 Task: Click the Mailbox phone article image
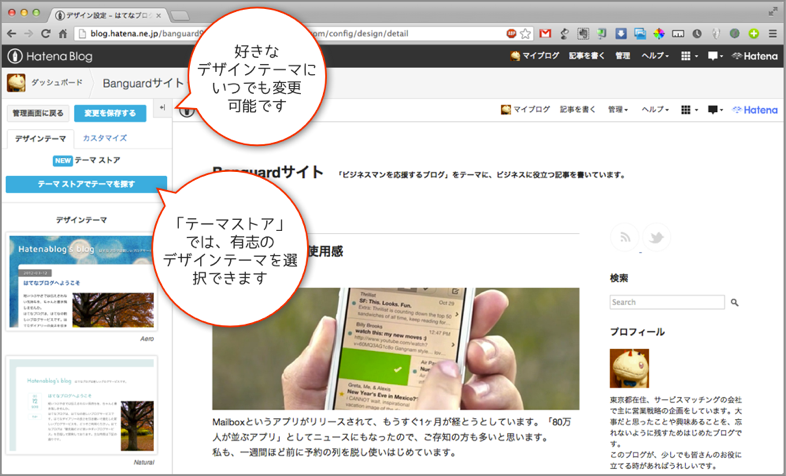coord(396,349)
